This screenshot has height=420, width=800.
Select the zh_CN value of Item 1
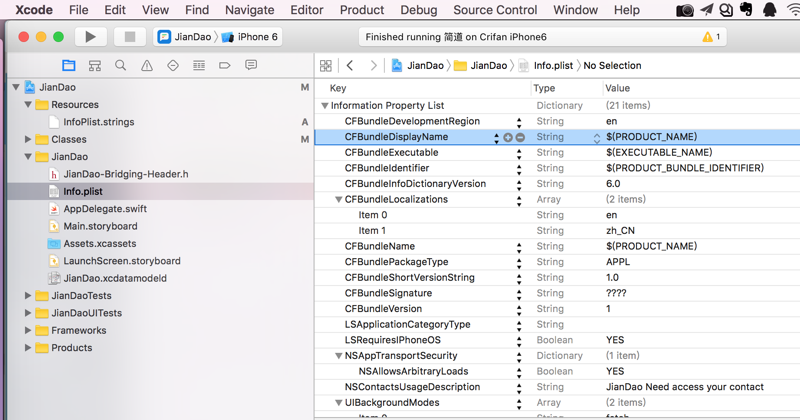pyautogui.click(x=620, y=231)
